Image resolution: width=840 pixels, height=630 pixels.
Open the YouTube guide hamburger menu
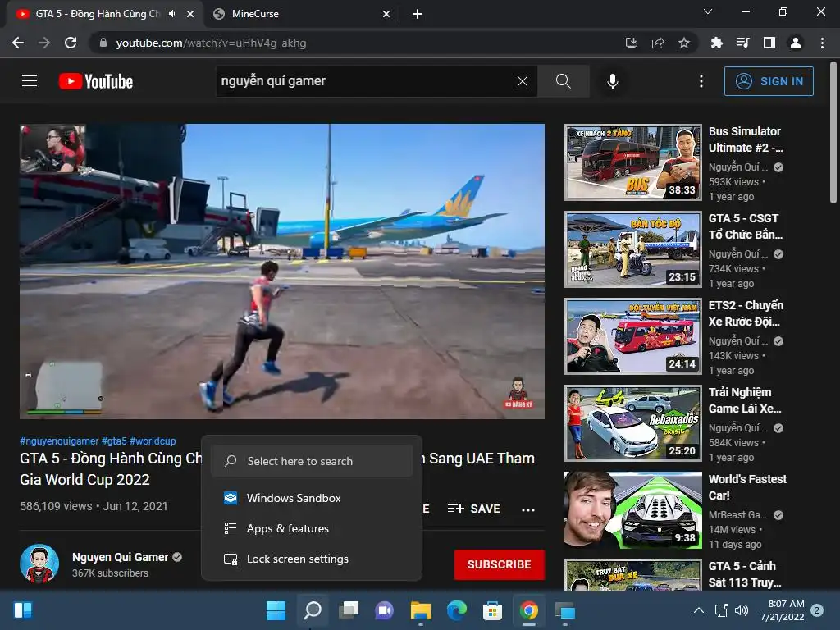pos(30,81)
